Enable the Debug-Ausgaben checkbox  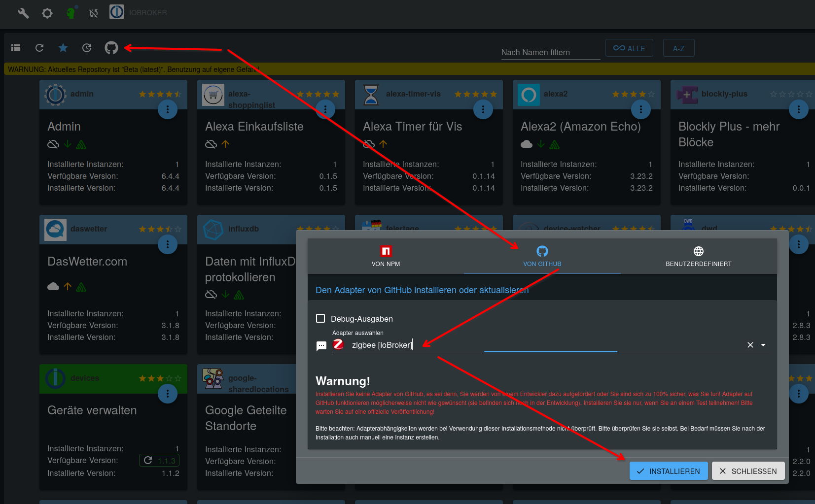(x=320, y=318)
